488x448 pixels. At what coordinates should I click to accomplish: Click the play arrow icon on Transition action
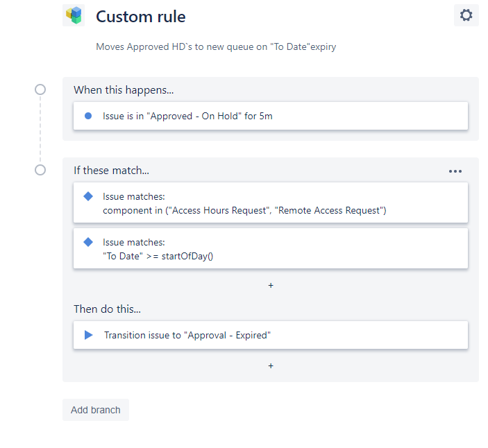tap(88, 335)
